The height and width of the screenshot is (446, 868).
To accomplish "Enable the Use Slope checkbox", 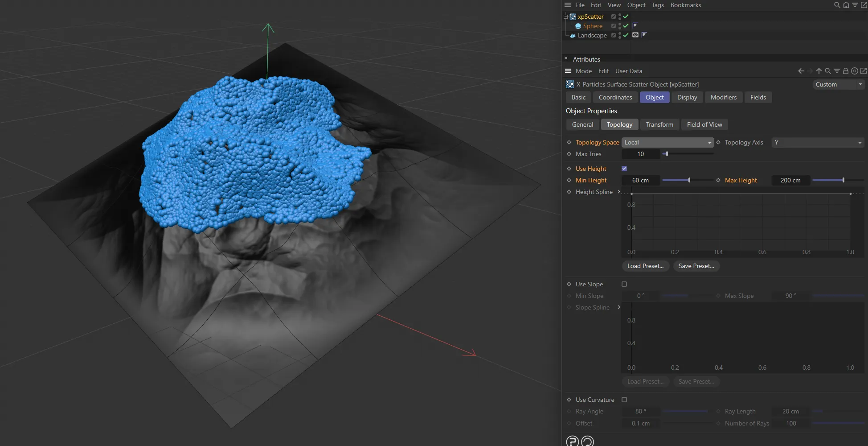I will pyautogui.click(x=624, y=284).
